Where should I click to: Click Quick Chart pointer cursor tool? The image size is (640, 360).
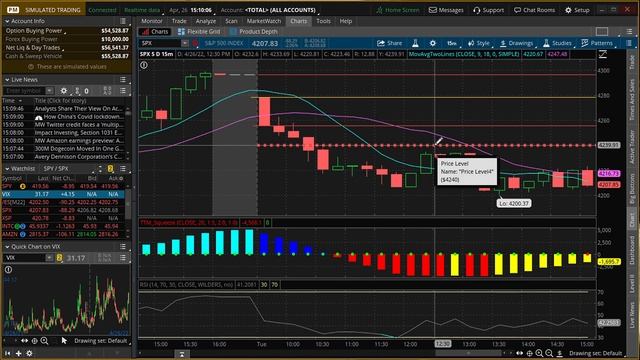click(64, 340)
